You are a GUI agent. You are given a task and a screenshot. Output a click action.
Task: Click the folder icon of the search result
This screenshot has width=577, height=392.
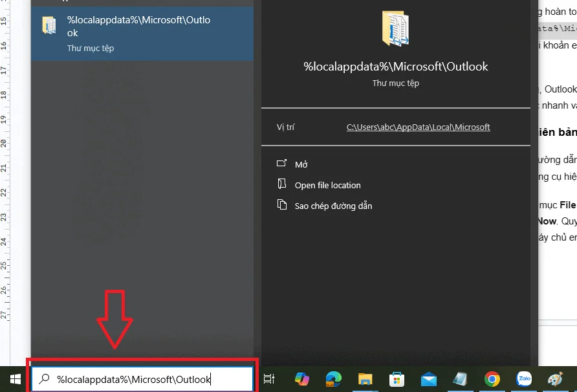49,25
